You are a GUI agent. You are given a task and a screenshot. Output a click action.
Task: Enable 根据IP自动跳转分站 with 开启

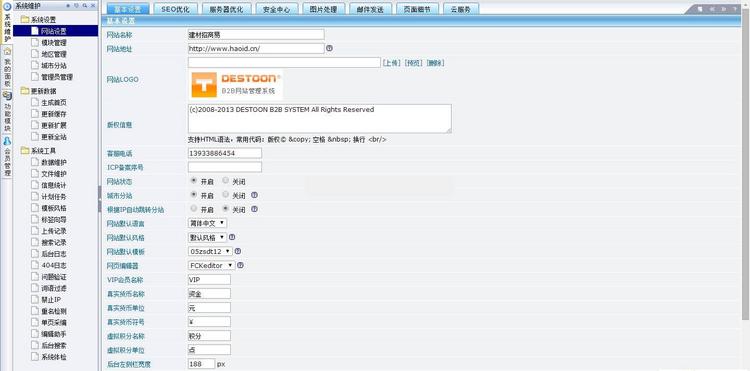tap(194, 208)
